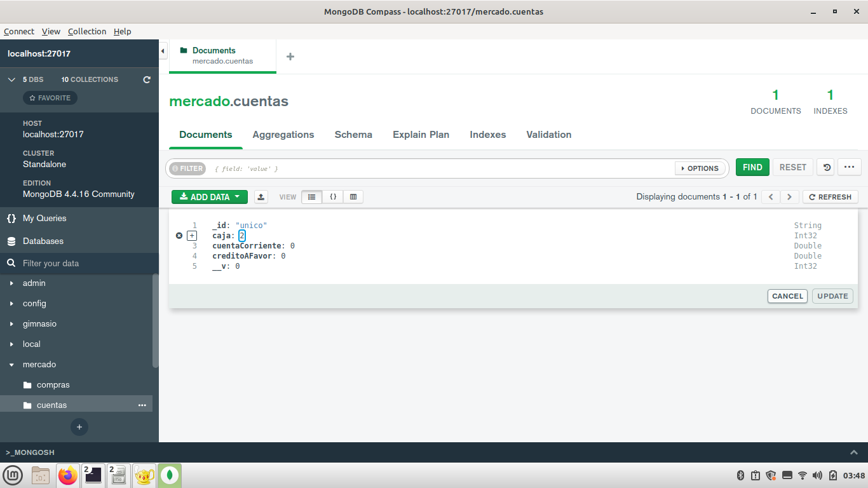This screenshot has height=488, width=868.
Task: Go to previous page of documents
Action: click(771, 197)
